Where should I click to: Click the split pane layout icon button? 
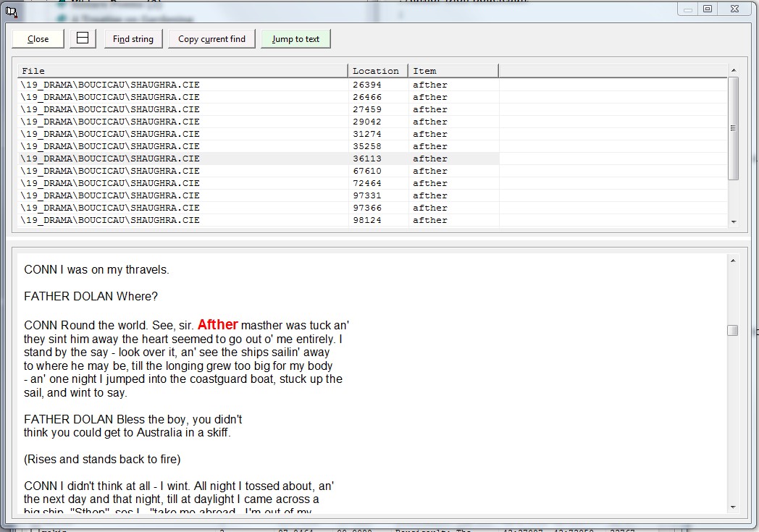pos(83,38)
